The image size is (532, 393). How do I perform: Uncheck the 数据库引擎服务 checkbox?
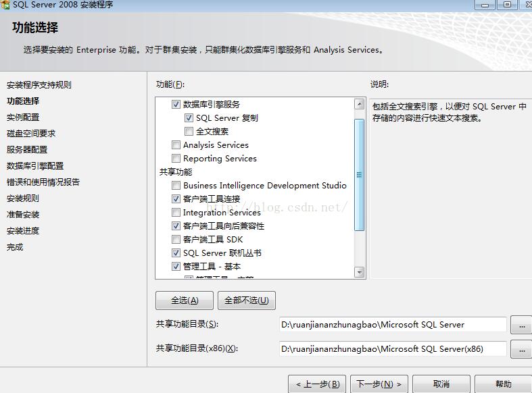click(x=176, y=105)
